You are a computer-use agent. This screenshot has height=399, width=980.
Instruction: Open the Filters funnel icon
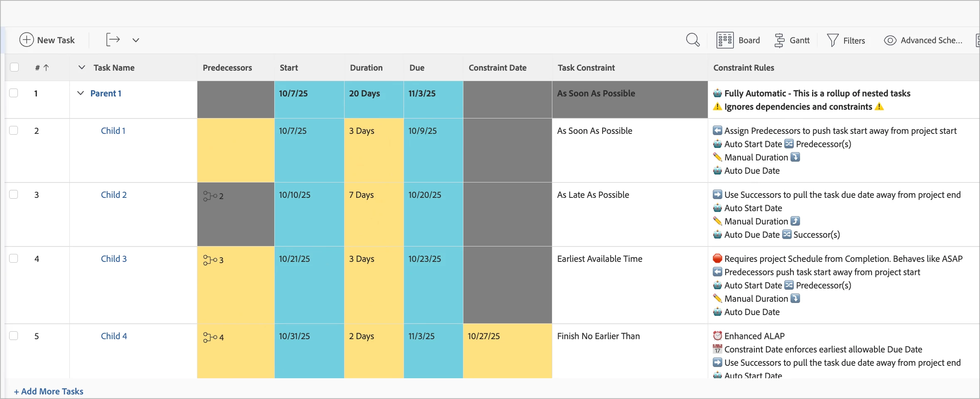(x=832, y=40)
